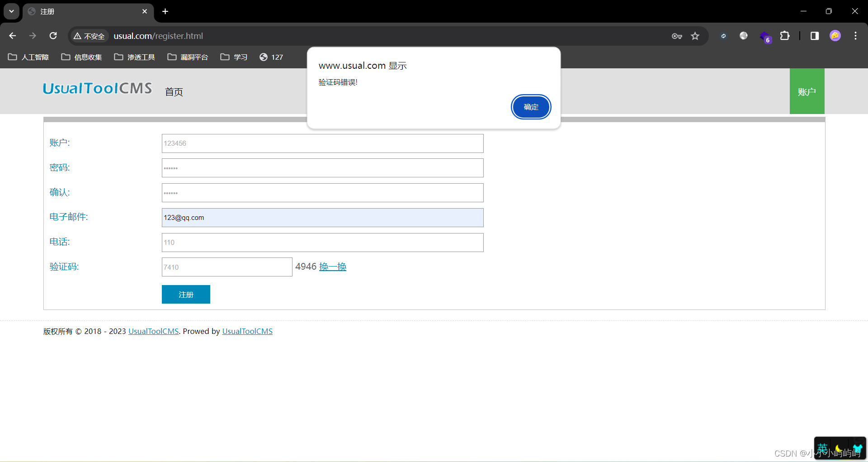Click the 验证码: label
This screenshot has height=462, width=868.
pos(64,267)
